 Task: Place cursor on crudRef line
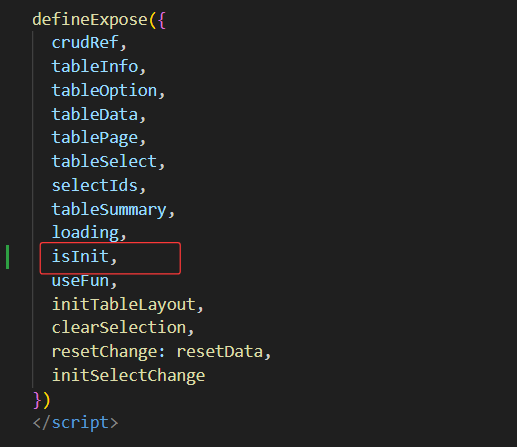click(85, 43)
